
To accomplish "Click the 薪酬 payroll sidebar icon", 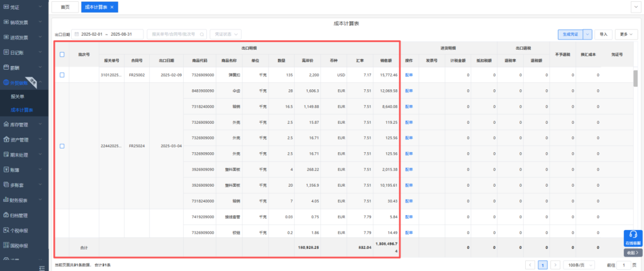I will click(6, 68).
